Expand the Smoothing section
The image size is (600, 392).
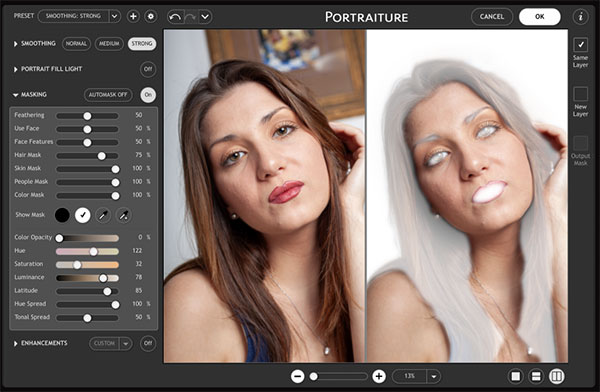[15, 44]
